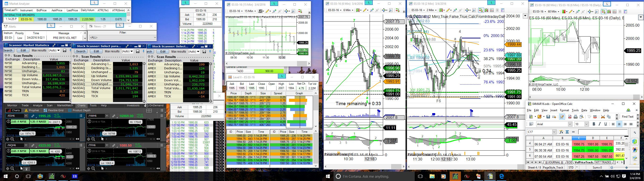Viewport: 644px width, 181px height.
Task: Select crosshair cursor icon in 6 Min chart
Action: (384, 10)
